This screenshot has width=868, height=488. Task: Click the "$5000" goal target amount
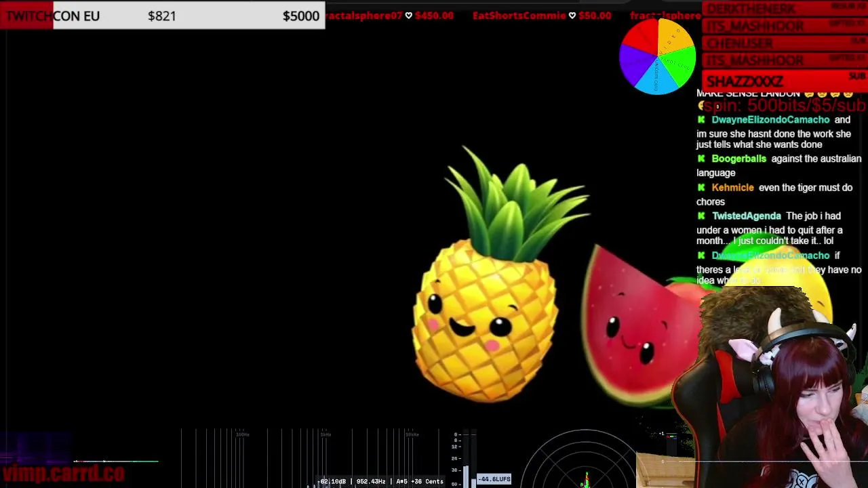[x=301, y=16]
